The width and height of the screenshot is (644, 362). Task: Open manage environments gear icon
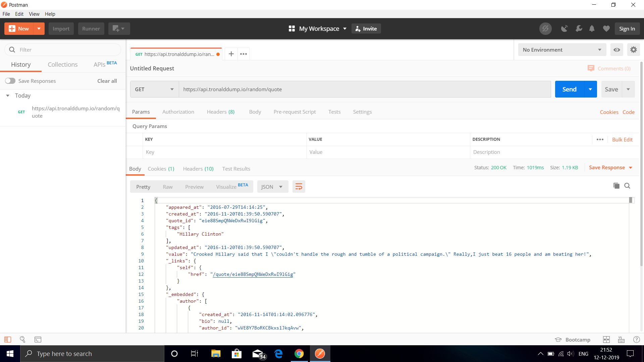tap(633, 50)
